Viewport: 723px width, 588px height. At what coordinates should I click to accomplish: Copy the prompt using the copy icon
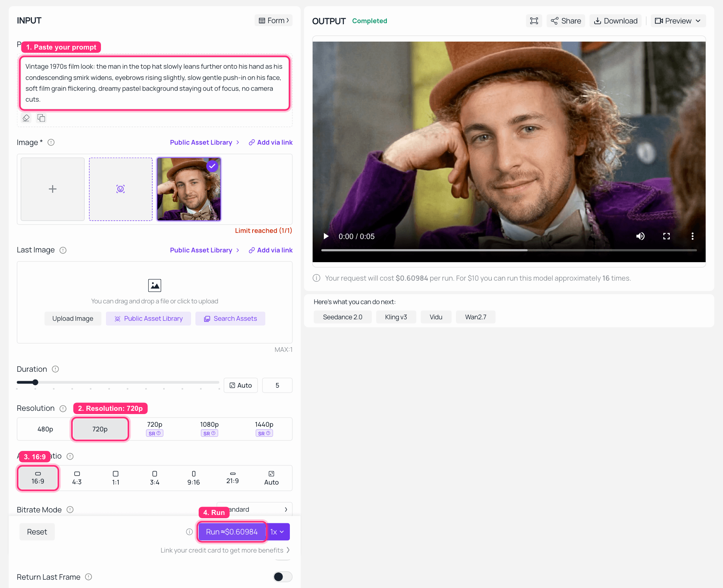pyautogui.click(x=41, y=118)
